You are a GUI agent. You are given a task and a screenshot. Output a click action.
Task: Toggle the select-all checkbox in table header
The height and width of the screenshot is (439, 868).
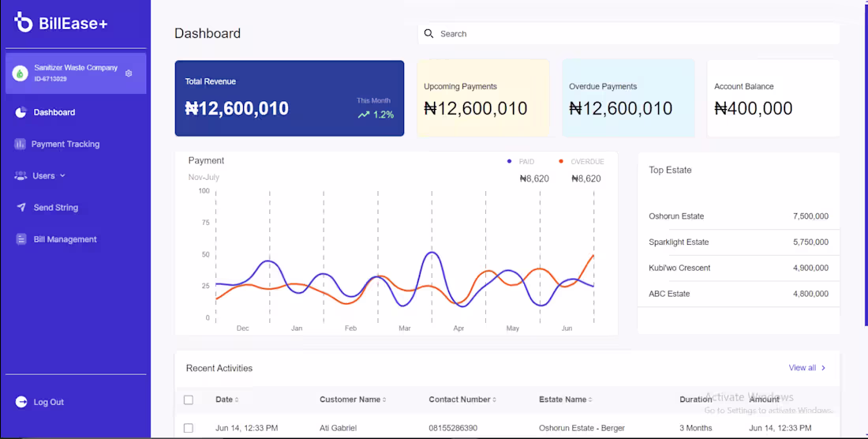[188, 400]
